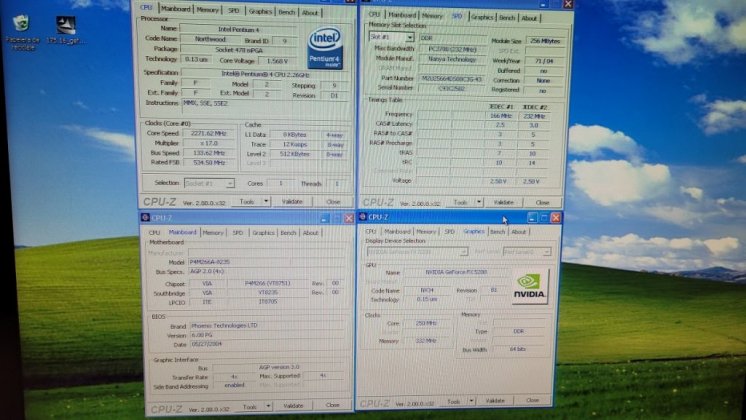Image resolution: width=746 pixels, height=420 pixels.
Task: Click 'Nanya Technology' module manufacturer value
Action: [452, 59]
